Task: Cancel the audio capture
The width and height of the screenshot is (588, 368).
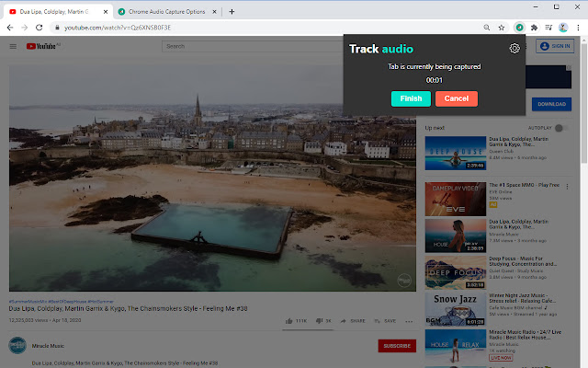Action: click(x=457, y=98)
